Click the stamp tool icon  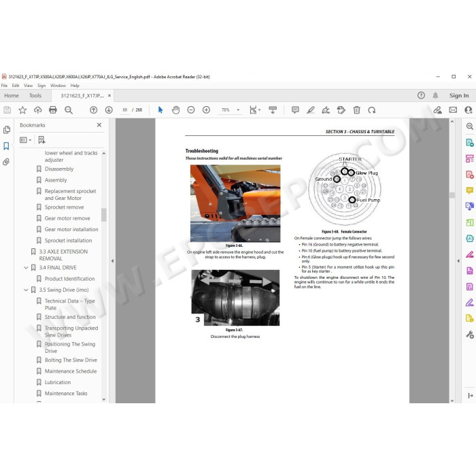coord(341,110)
